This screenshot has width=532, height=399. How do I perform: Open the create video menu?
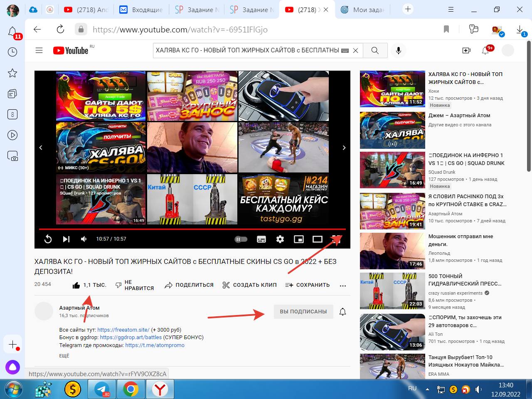[x=466, y=50]
